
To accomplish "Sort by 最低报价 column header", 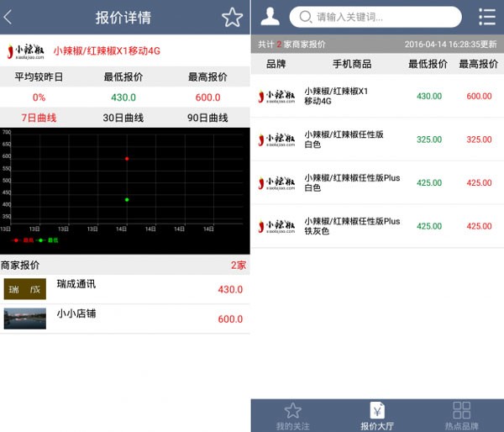I will click(x=428, y=64).
